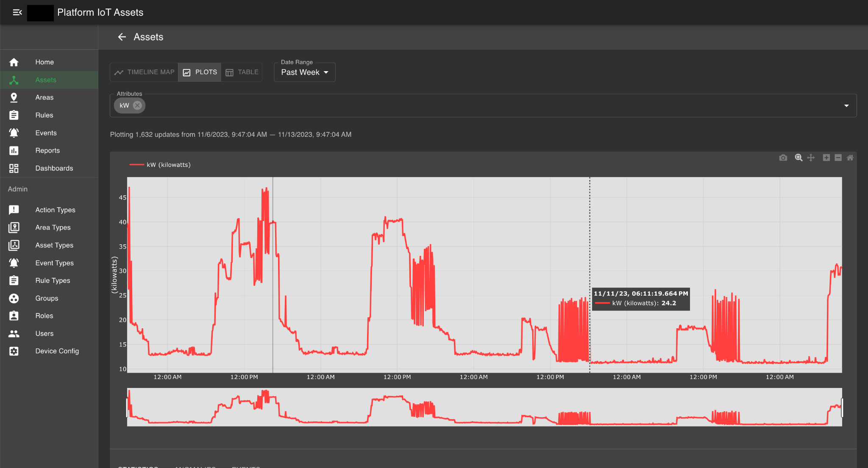
Task: Switch to the TIMELINE MAP view
Action: (x=145, y=72)
